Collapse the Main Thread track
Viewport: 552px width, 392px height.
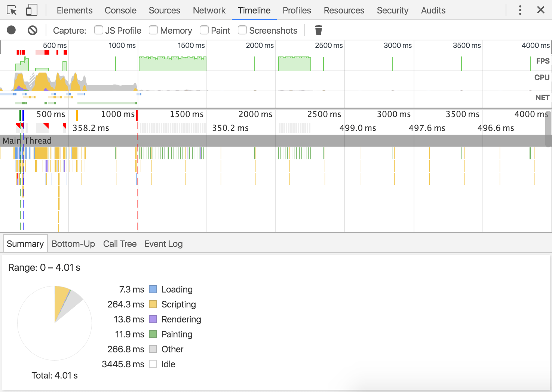pyautogui.click(x=27, y=141)
